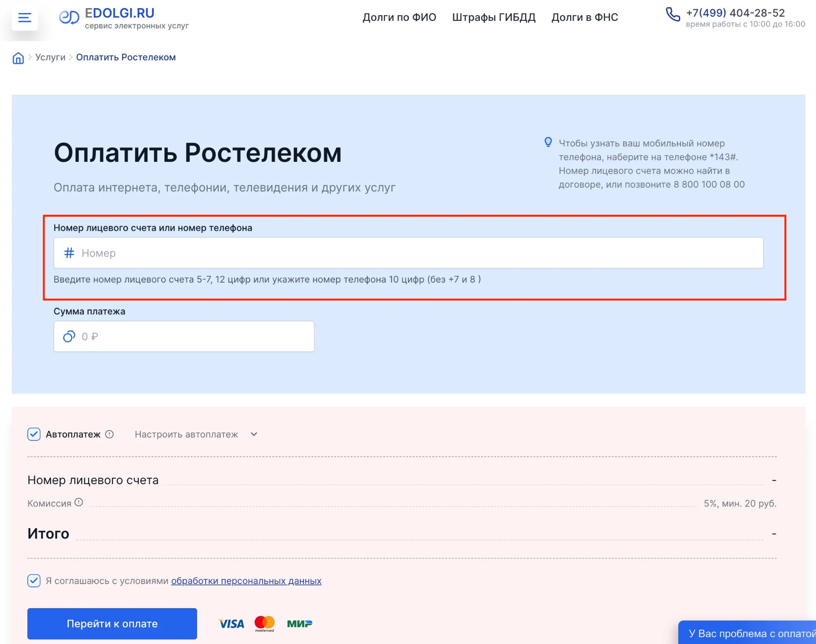Click the home icon in the breadcrumb
Viewport: 816px width, 644px height.
[x=18, y=58]
